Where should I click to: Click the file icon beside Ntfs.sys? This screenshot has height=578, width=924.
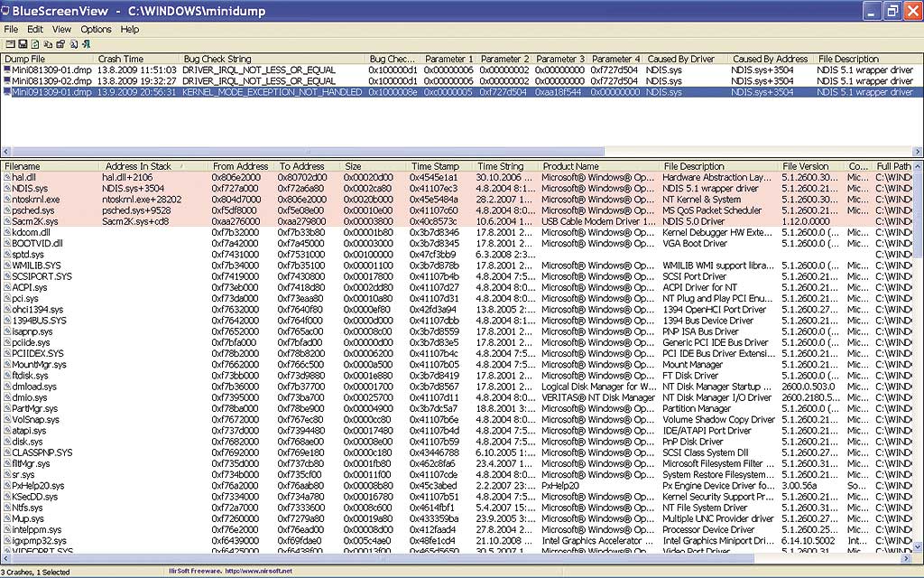7,508
